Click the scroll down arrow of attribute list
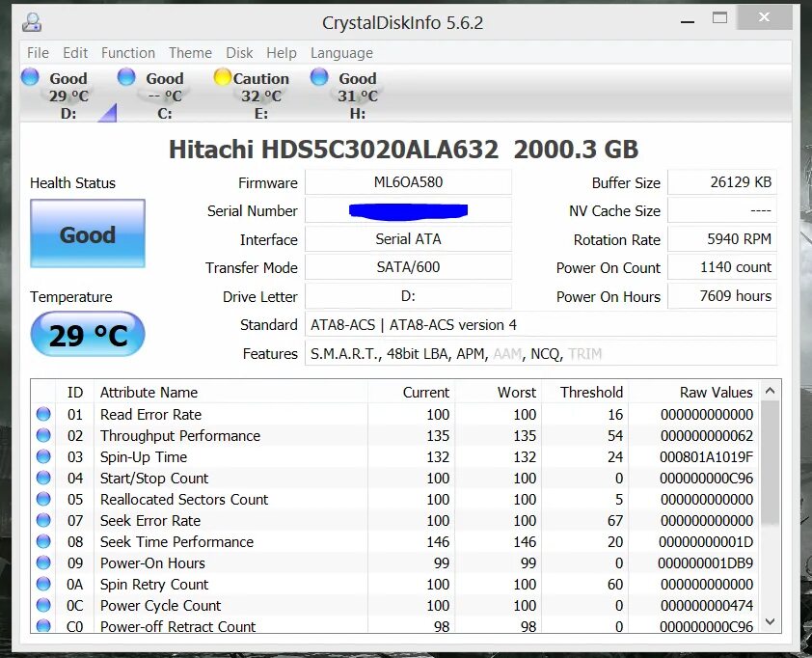This screenshot has width=812, height=658. click(771, 621)
